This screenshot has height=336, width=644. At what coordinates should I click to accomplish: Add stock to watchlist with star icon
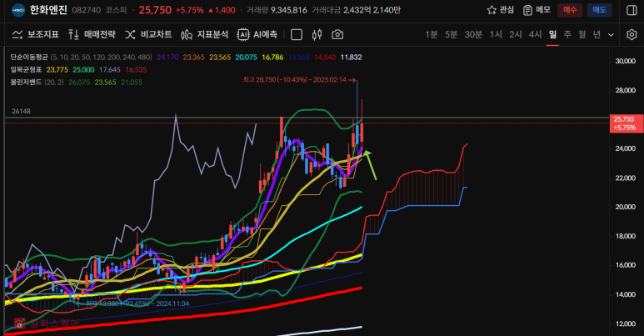click(492, 10)
